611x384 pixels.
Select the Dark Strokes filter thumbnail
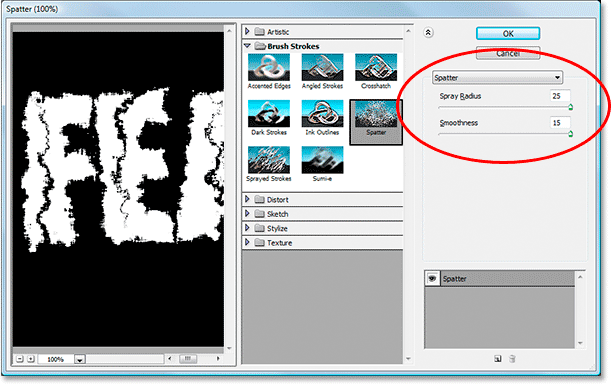point(269,113)
